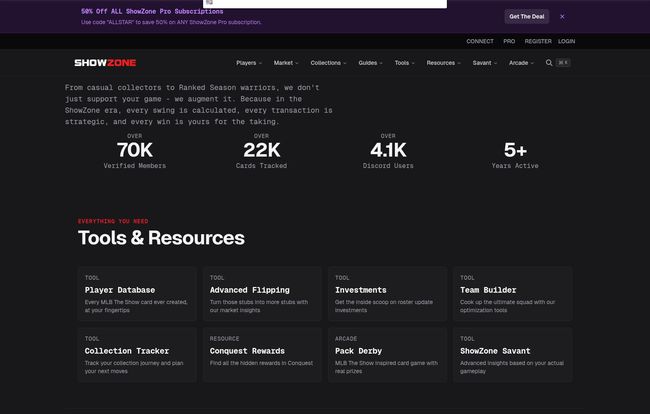Image resolution: width=650 pixels, height=414 pixels.
Task: Click the 'EVERYTHING YOU NEED' red label
Action: pos(113,221)
